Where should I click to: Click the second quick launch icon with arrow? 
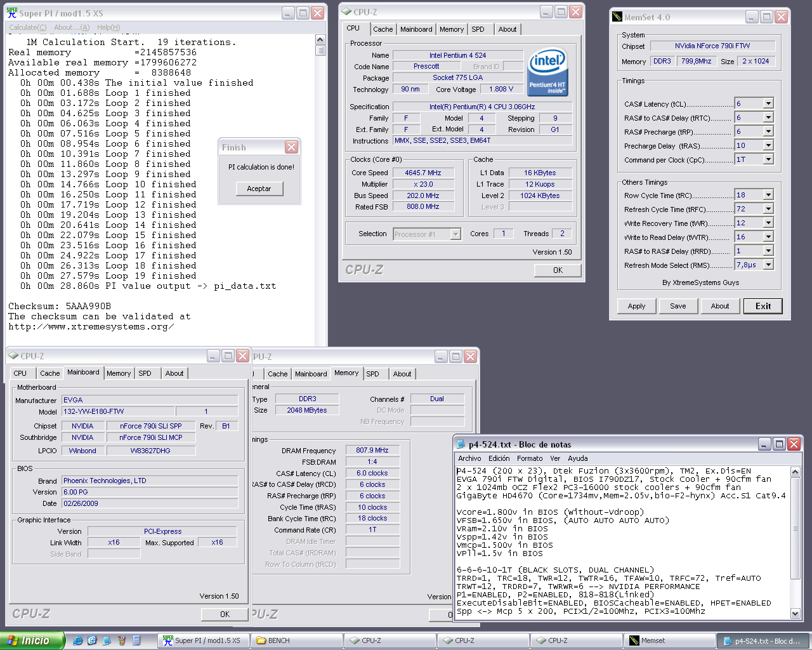[92, 640]
